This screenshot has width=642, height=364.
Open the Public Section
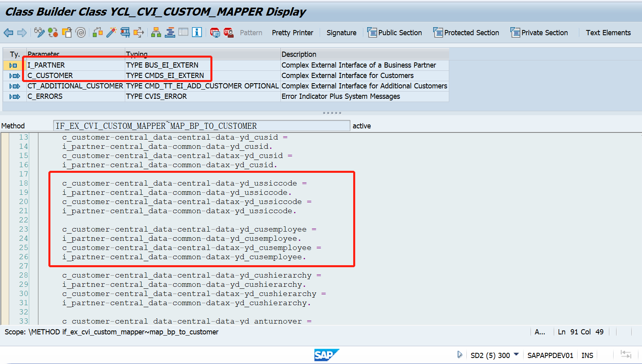point(395,33)
